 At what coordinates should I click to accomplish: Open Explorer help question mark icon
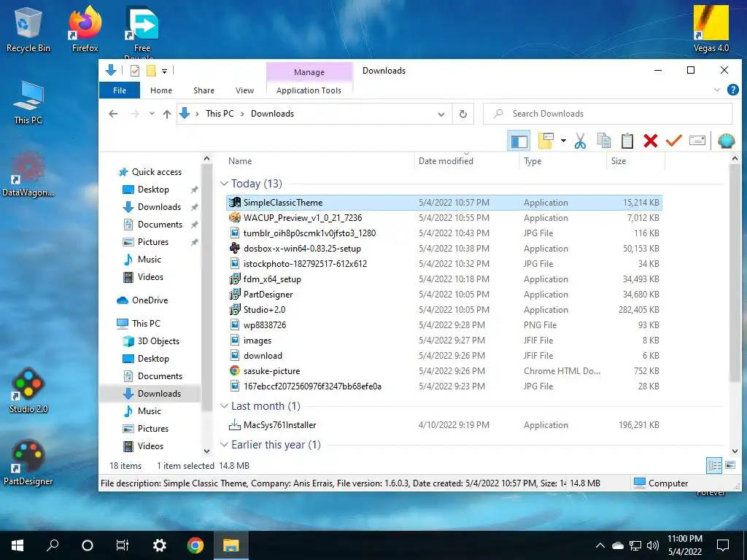click(x=732, y=90)
